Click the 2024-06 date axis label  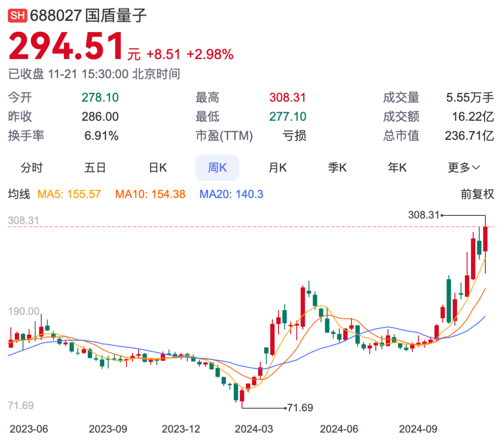click(339, 429)
